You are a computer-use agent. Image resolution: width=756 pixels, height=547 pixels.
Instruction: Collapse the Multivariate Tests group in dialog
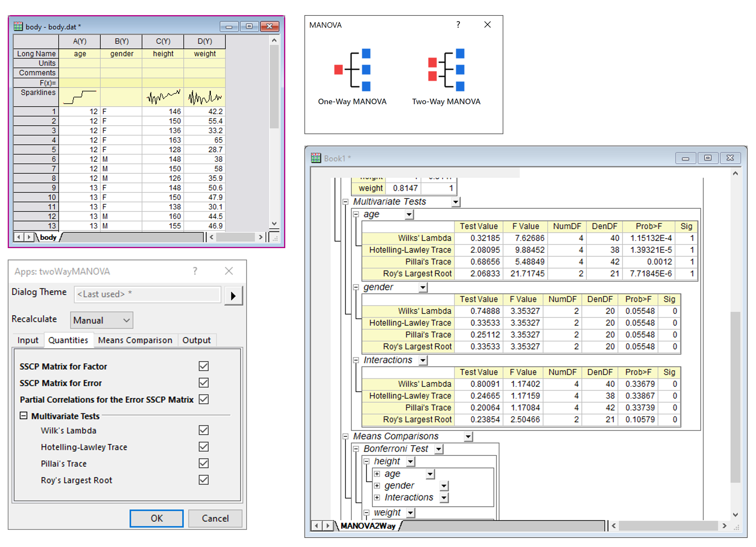[23, 416]
